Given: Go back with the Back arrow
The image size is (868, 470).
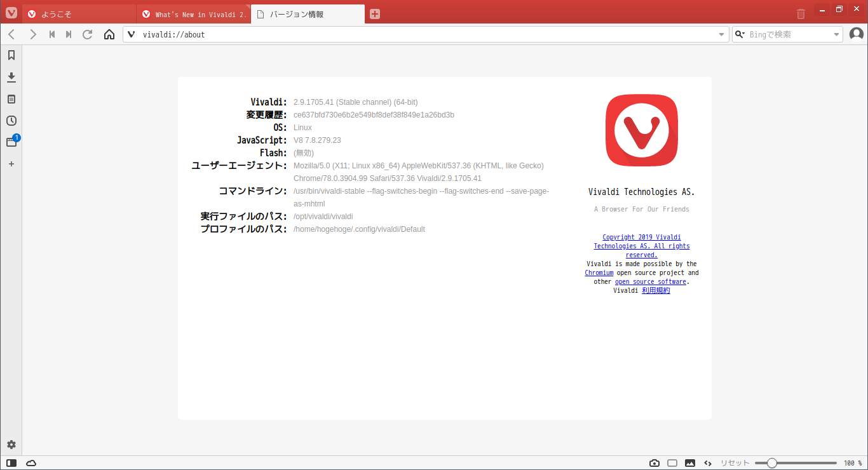Looking at the screenshot, I should [x=11, y=34].
